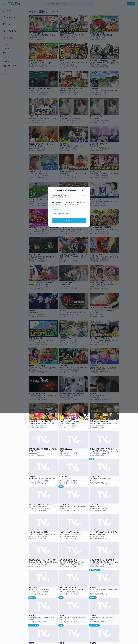
Task: Open なぜそこ？+ thumbnail
Action: click(74, 51)
